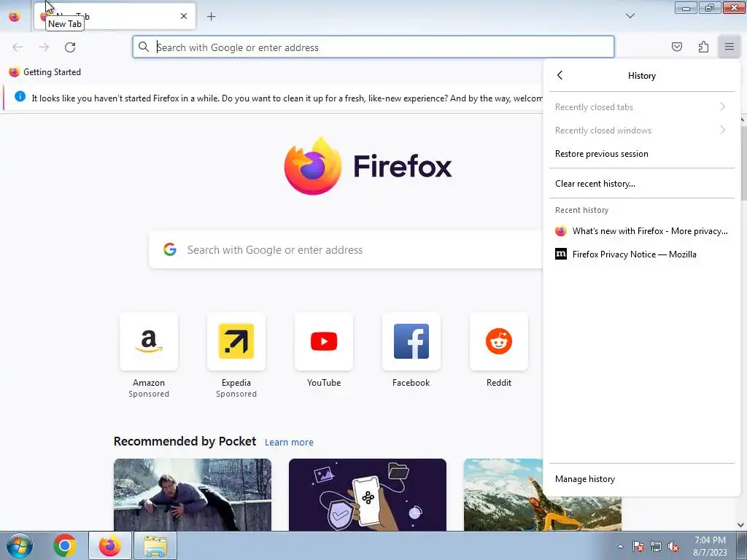Open Getting Started bookmark
747x560 pixels.
pos(44,72)
